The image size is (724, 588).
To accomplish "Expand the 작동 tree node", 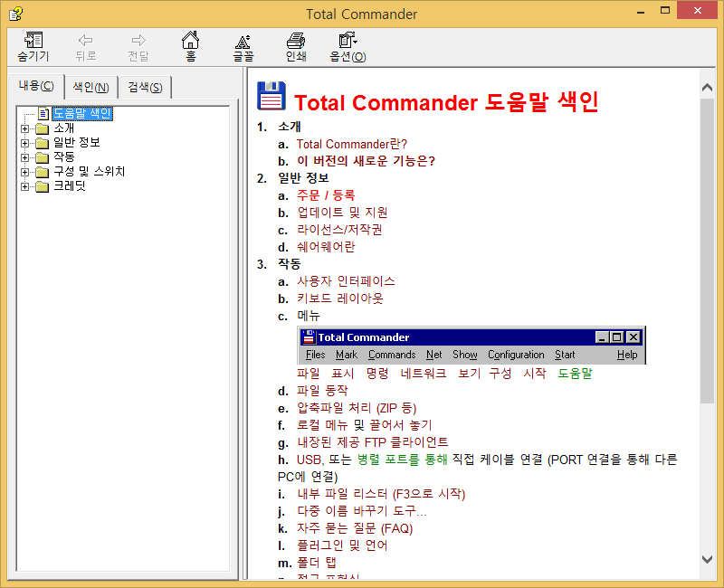I will pyautogui.click(x=25, y=157).
